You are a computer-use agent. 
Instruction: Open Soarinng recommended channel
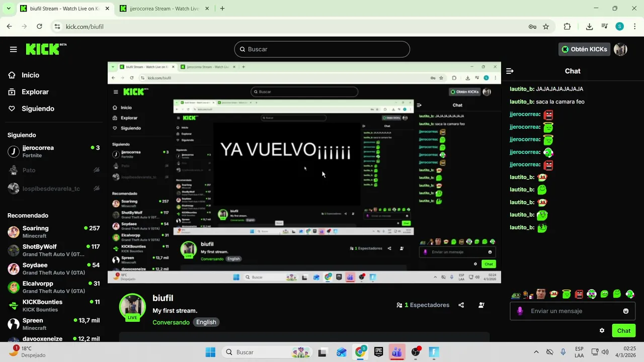(53, 232)
